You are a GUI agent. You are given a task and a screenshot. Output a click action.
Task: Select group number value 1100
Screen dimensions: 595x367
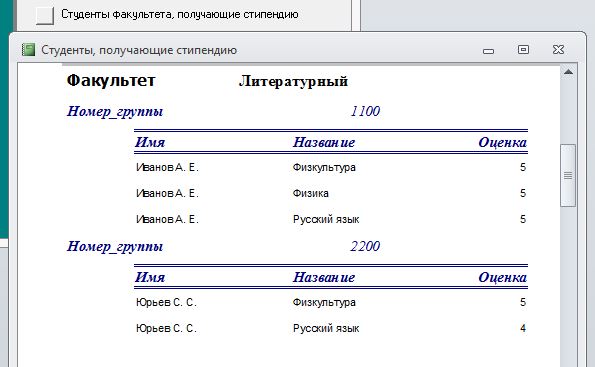tap(365, 111)
